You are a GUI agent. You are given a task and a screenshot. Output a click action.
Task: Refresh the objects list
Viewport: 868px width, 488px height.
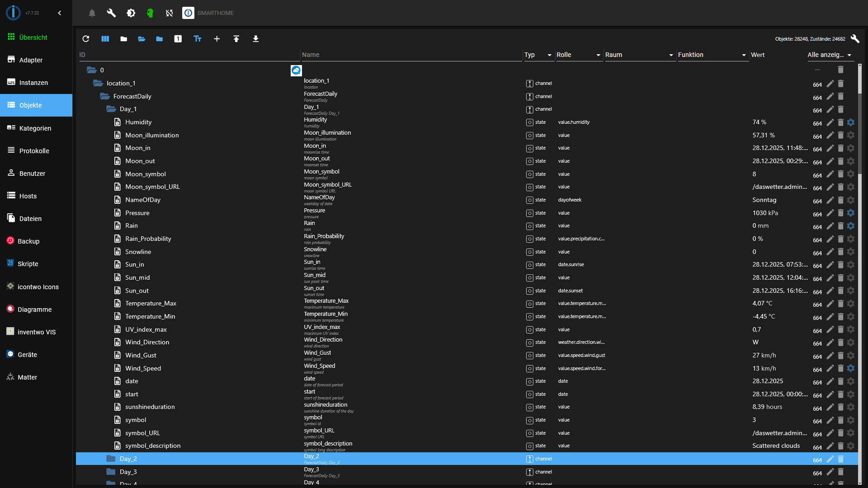coord(86,39)
